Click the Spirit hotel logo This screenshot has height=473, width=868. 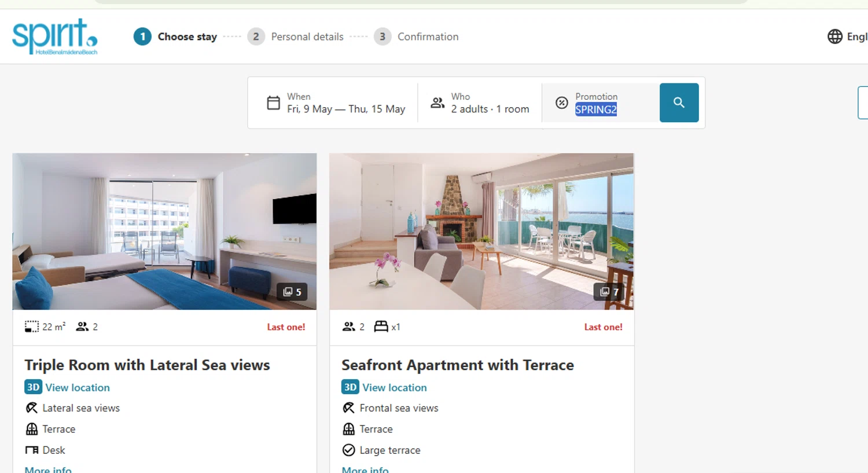click(55, 36)
